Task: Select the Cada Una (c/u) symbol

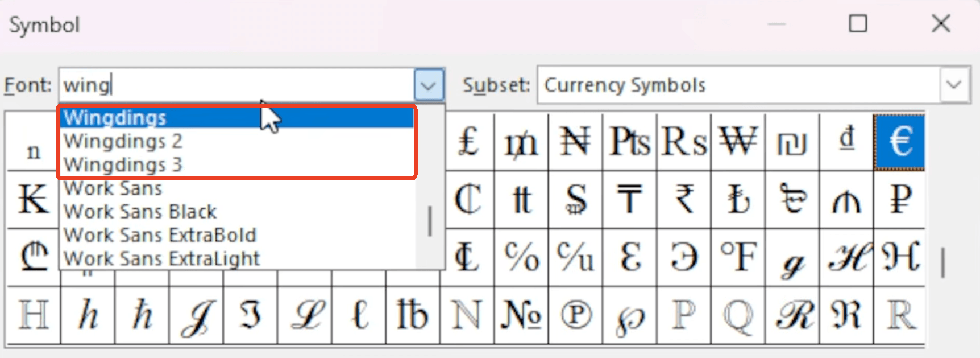Action: (x=576, y=258)
